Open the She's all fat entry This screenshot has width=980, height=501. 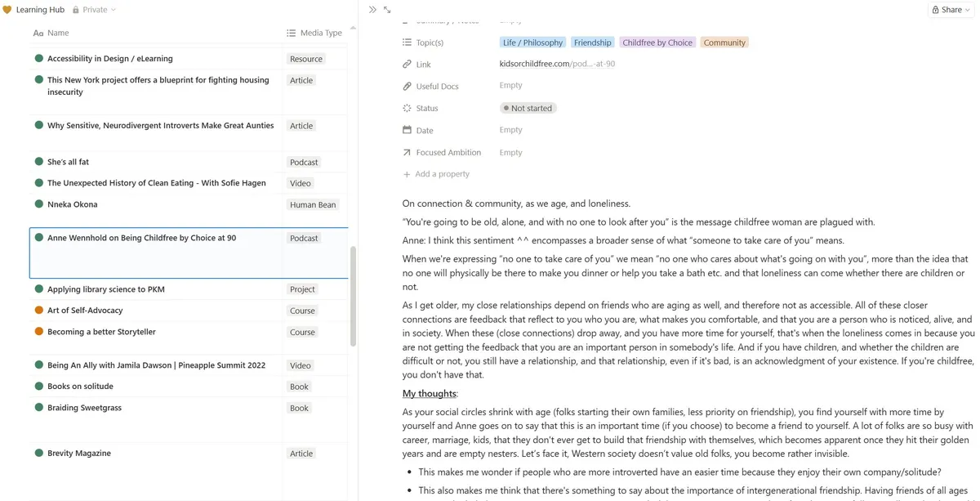tap(68, 162)
